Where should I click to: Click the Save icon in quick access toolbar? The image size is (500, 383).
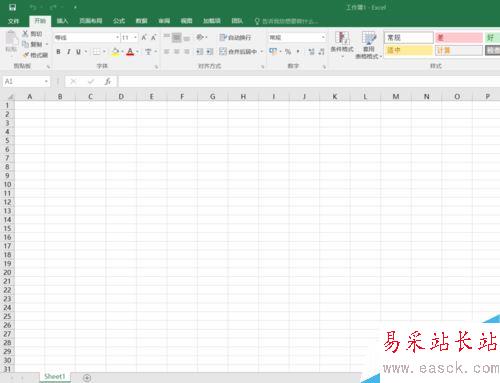coord(13,7)
